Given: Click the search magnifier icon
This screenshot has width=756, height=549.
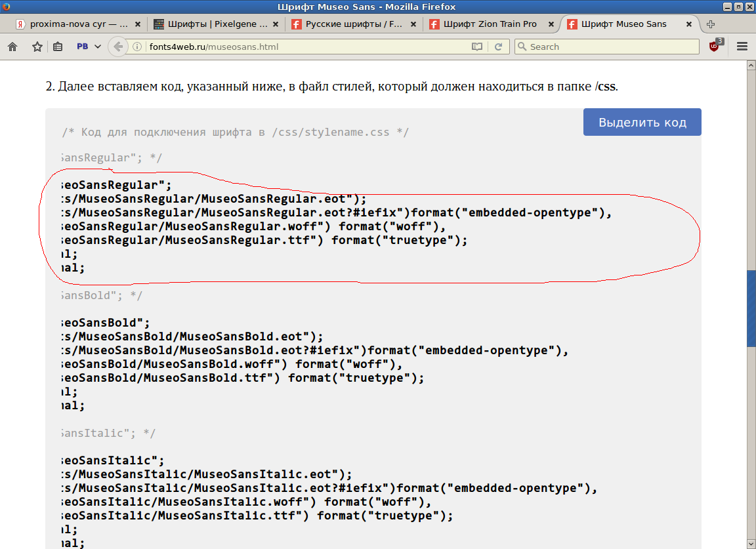Looking at the screenshot, I should coord(522,47).
